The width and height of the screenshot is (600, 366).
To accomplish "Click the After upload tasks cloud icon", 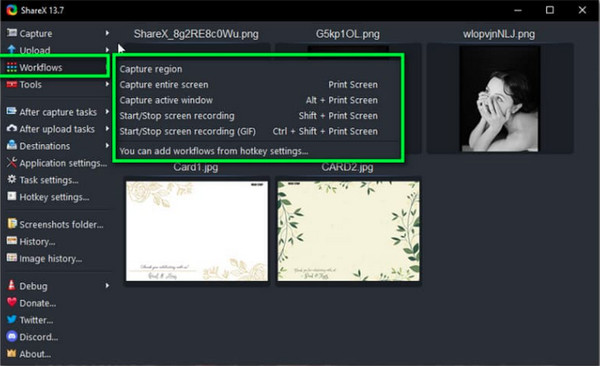I will pos(12,129).
